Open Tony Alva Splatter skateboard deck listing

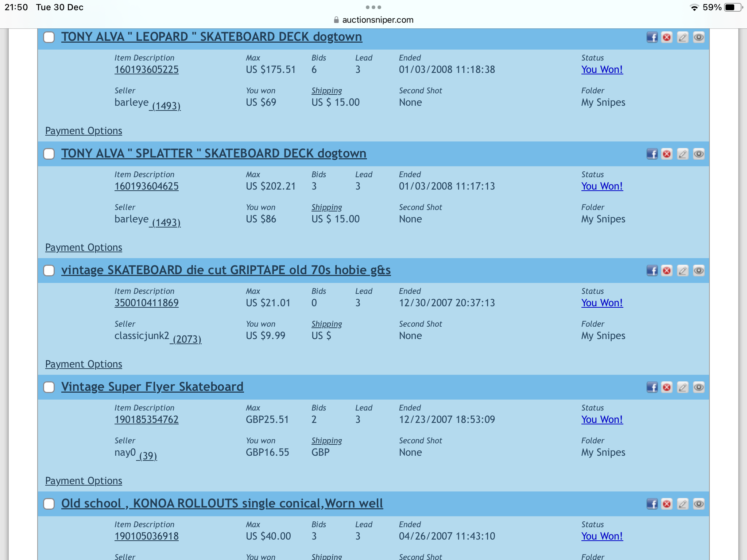(x=214, y=153)
